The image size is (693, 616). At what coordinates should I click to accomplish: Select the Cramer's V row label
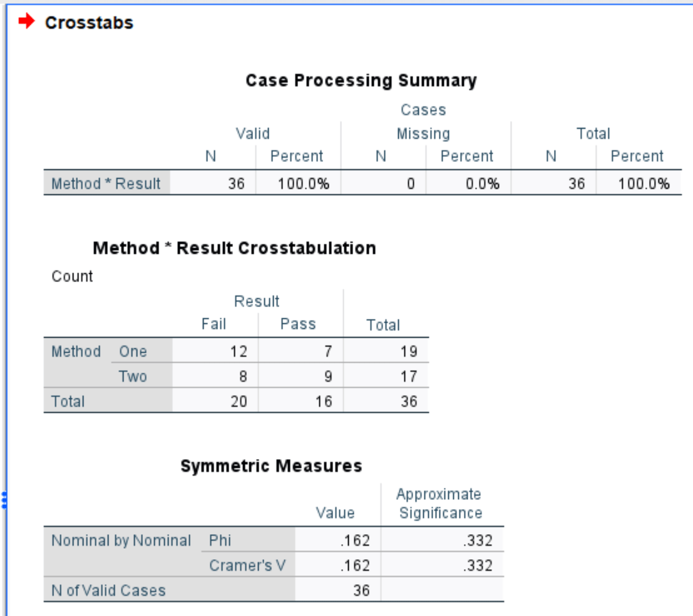[247, 565]
